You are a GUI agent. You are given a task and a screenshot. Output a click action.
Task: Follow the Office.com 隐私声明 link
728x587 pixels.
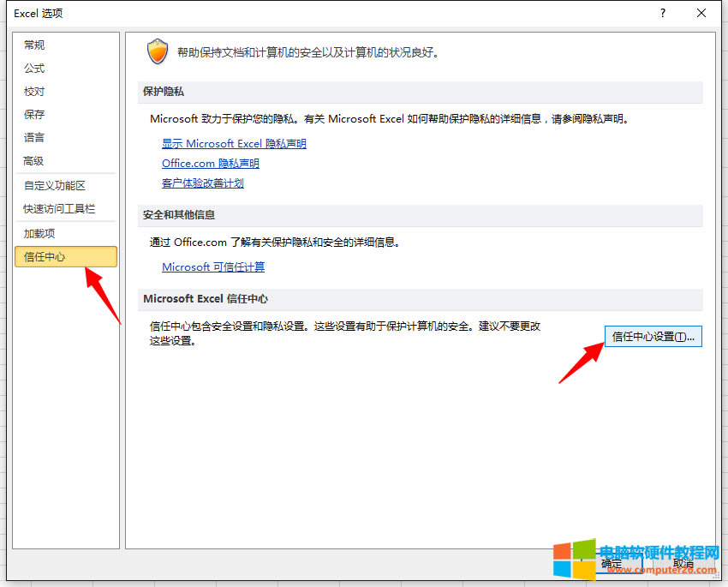(210, 164)
